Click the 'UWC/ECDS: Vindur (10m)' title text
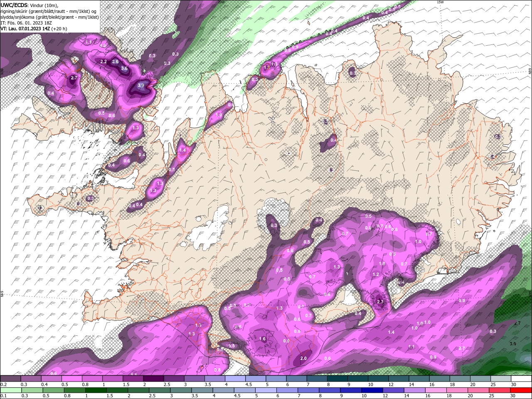532x399 pixels. click(x=29, y=5)
